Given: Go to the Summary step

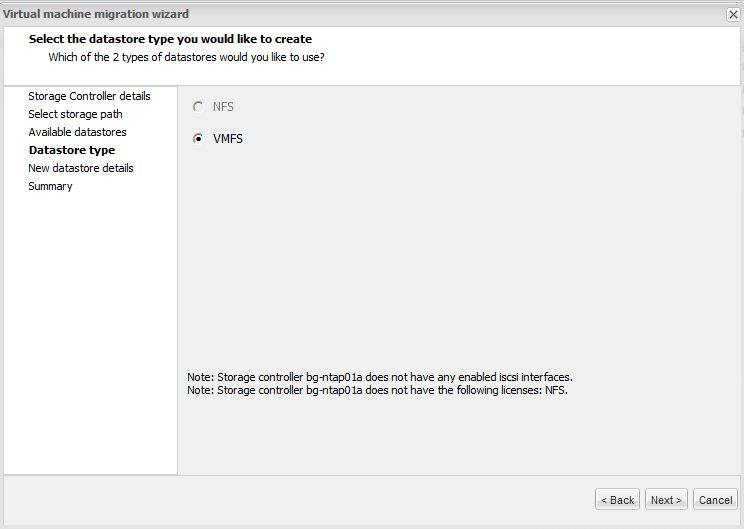Looking at the screenshot, I should (50, 186).
